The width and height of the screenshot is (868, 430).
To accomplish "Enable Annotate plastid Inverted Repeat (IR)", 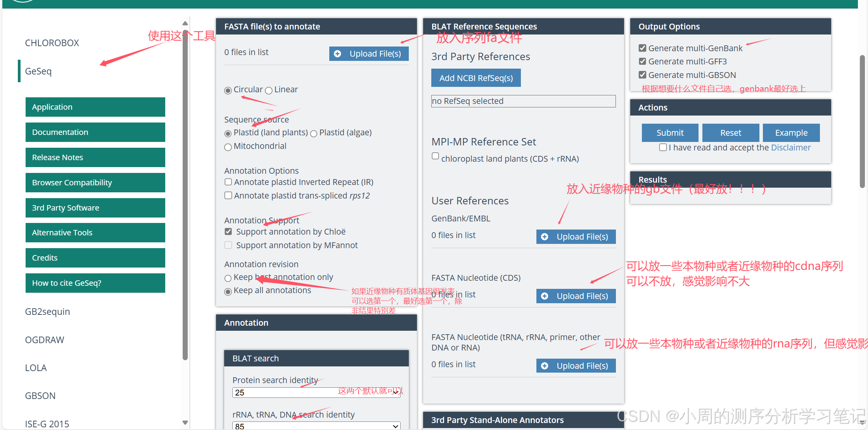I will point(228,182).
